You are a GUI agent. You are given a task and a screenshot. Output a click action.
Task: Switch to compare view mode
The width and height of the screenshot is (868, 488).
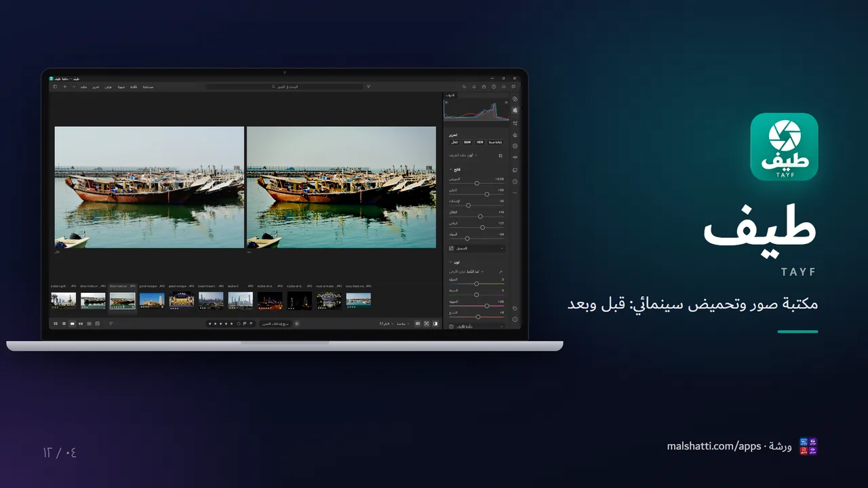pyautogui.click(x=81, y=324)
